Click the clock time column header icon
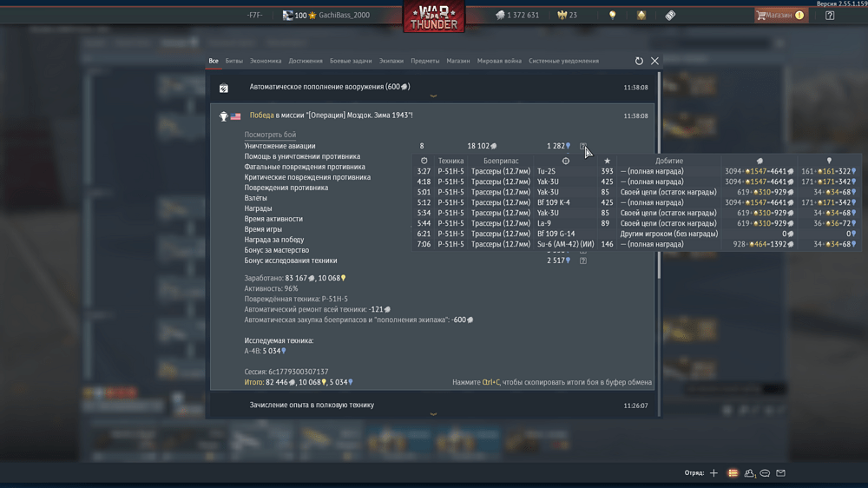868x488 pixels. tap(424, 161)
